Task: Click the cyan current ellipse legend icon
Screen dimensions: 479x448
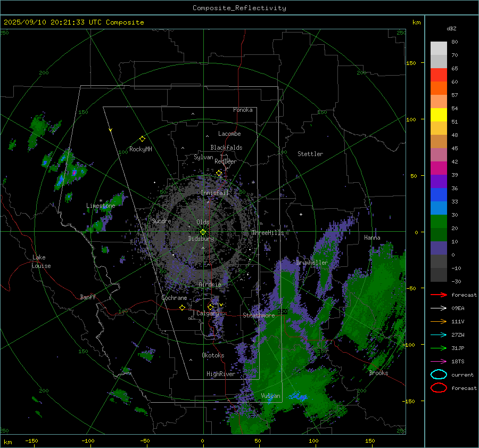Action: tap(439, 374)
